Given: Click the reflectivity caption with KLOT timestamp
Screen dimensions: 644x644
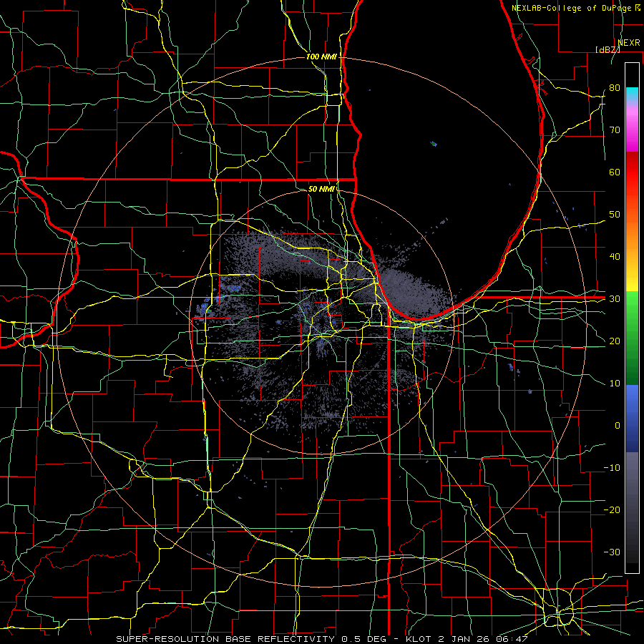Looking at the screenshot, I should (x=321, y=639).
